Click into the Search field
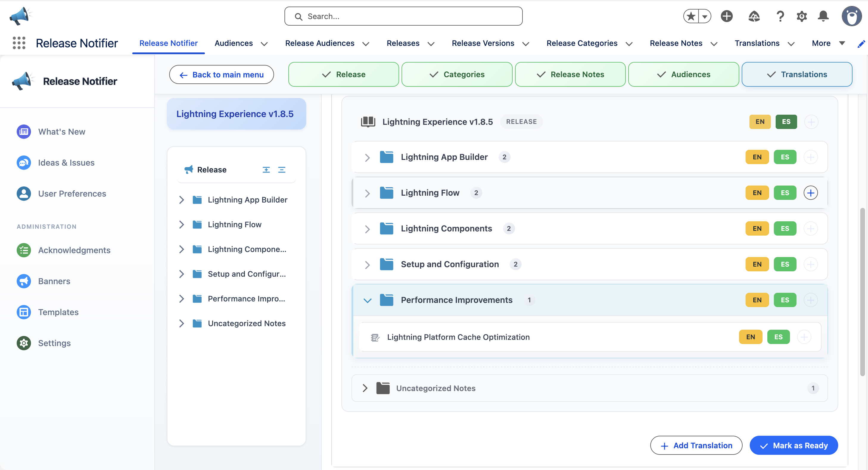 [403, 16]
